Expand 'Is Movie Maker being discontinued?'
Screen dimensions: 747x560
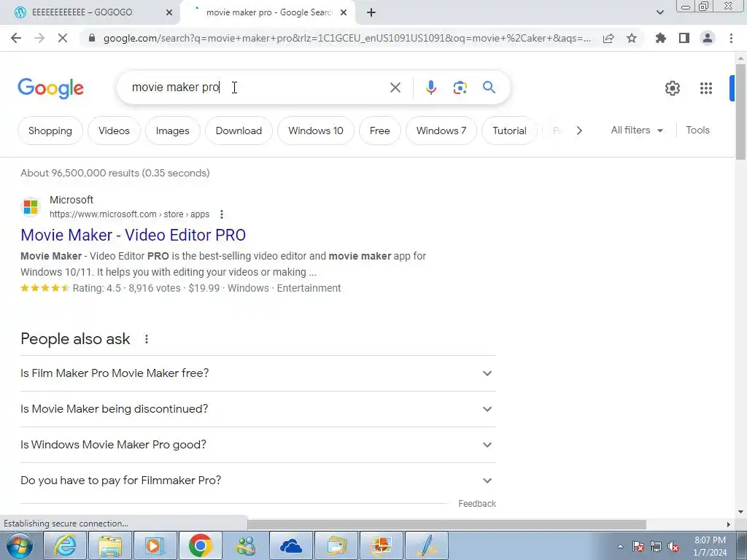(x=258, y=409)
